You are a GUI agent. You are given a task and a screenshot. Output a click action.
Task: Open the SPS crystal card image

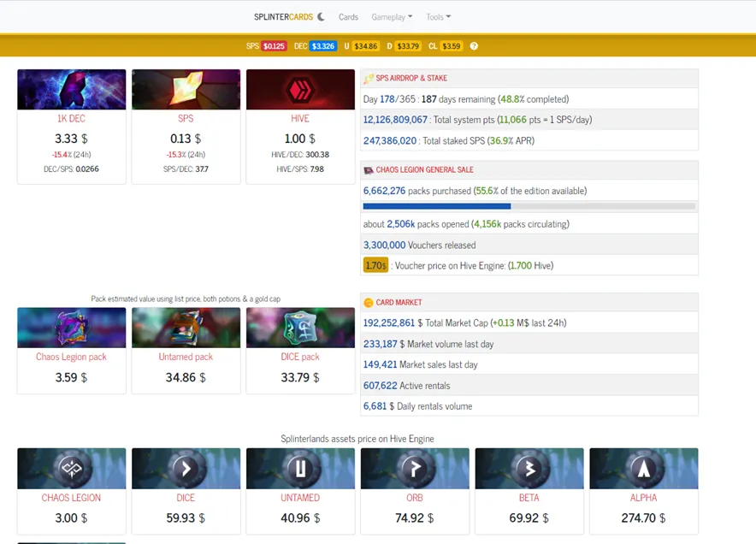click(x=186, y=89)
